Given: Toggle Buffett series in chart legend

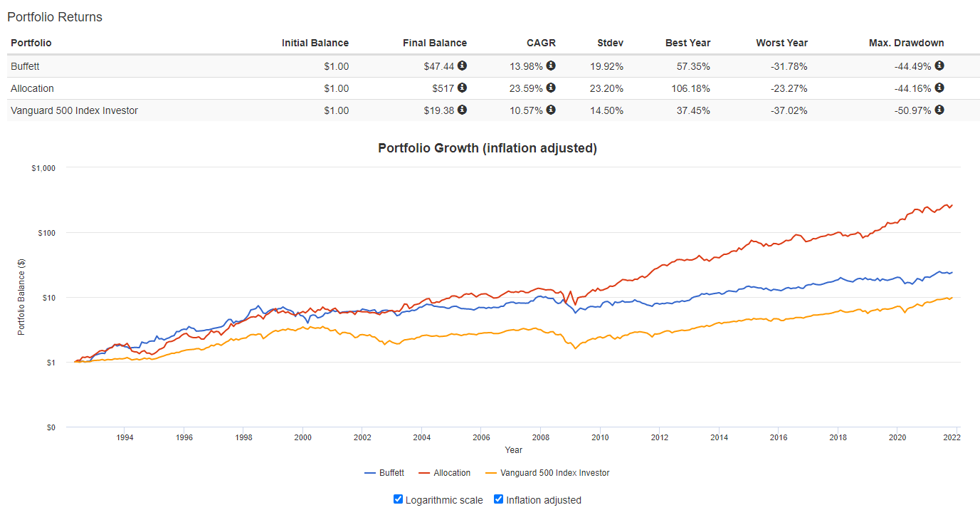Looking at the screenshot, I should (384, 473).
